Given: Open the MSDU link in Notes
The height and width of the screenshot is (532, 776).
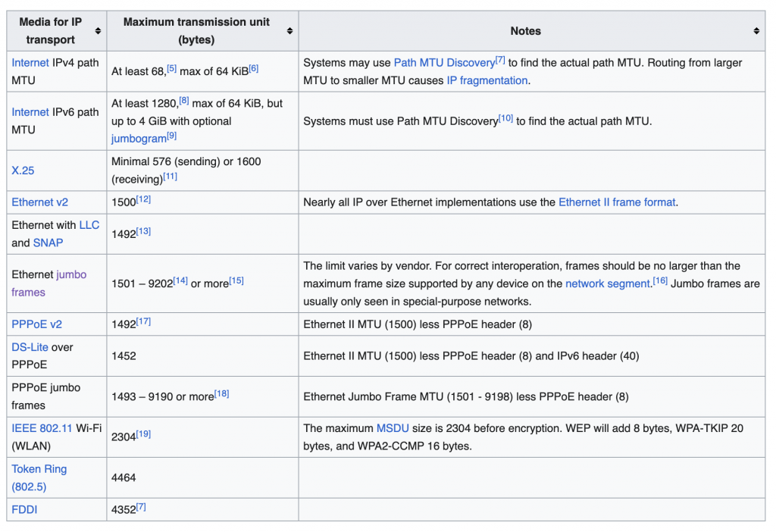Looking at the screenshot, I should coord(393,428).
